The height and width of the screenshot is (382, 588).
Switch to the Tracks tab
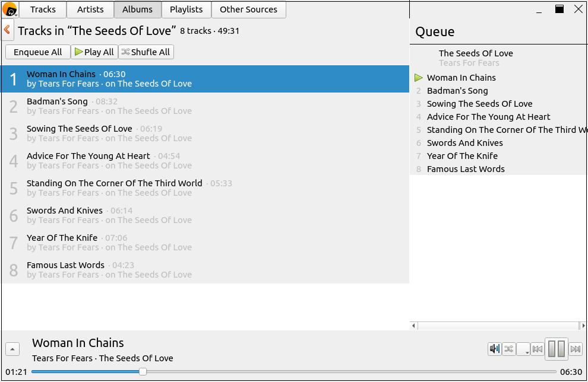pos(43,9)
